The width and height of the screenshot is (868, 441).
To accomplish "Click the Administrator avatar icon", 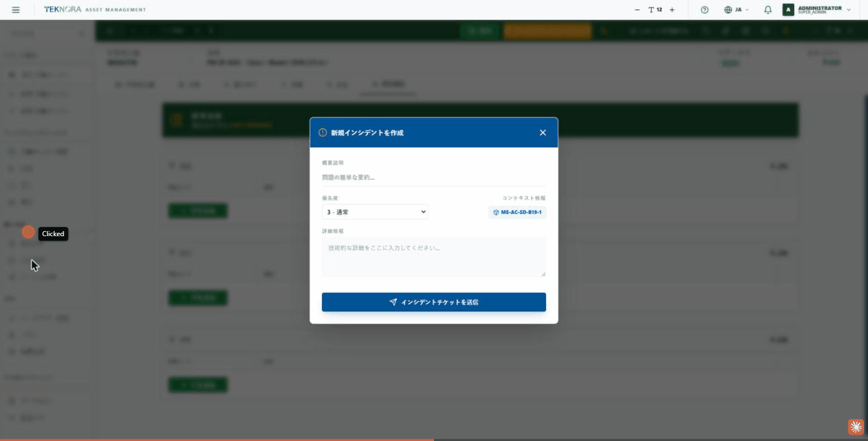I will coord(788,10).
